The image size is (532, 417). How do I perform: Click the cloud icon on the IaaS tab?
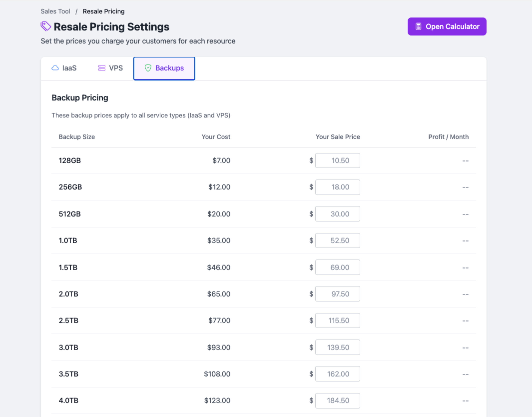tap(55, 68)
